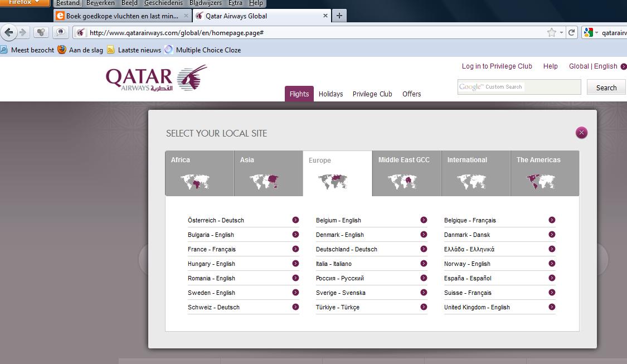The width and height of the screenshot is (627, 364).
Task: Open a new browser tab with plus button
Action: coord(339,16)
